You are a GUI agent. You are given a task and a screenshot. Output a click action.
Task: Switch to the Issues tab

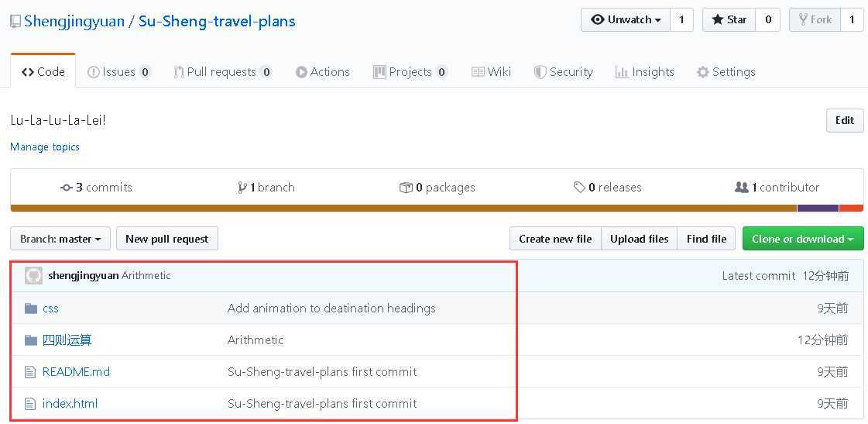[x=119, y=72]
